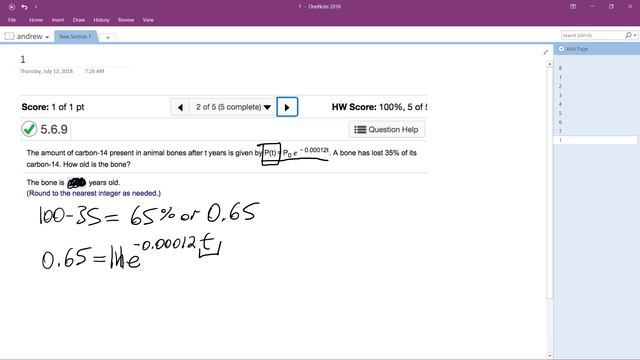Image resolution: width=640 pixels, height=360 pixels.
Task: Click the page title '1'
Action: pos(23,60)
